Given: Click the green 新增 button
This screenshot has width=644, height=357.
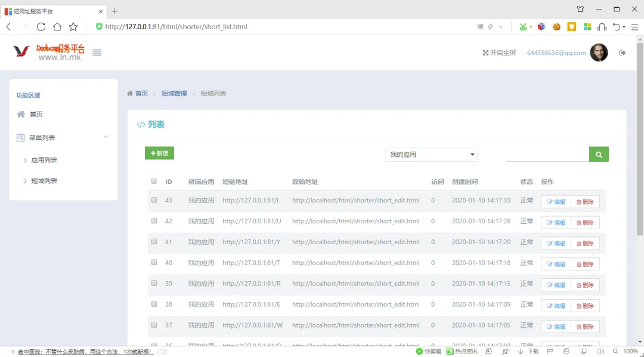Looking at the screenshot, I should [159, 153].
